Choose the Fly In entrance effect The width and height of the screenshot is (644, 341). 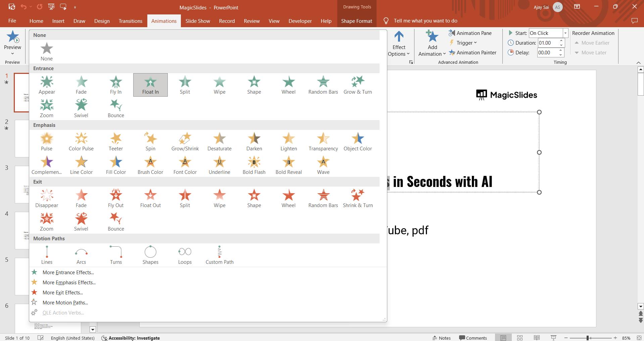click(116, 85)
